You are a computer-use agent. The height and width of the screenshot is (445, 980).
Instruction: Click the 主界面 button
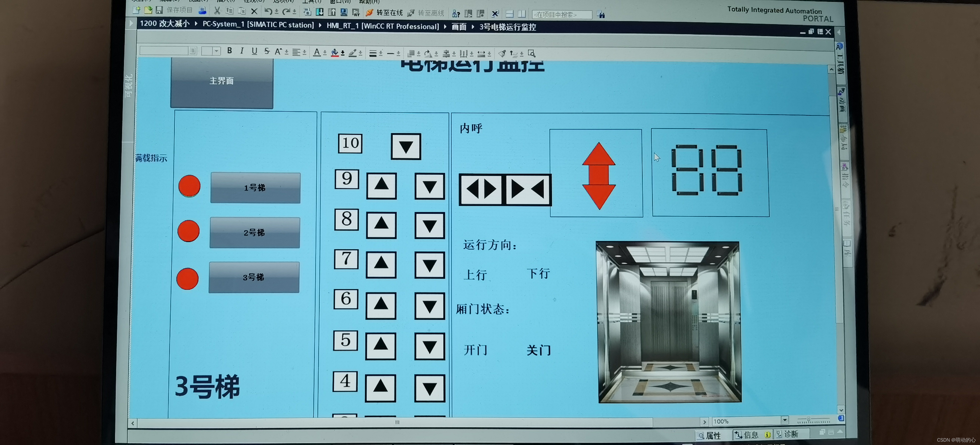click(222, 81)
